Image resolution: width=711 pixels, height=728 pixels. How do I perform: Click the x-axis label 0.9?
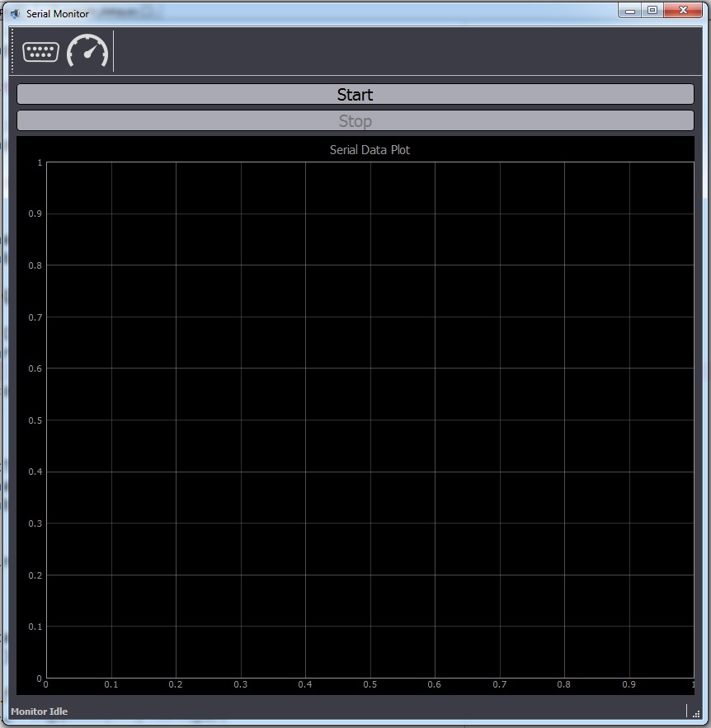629,684
